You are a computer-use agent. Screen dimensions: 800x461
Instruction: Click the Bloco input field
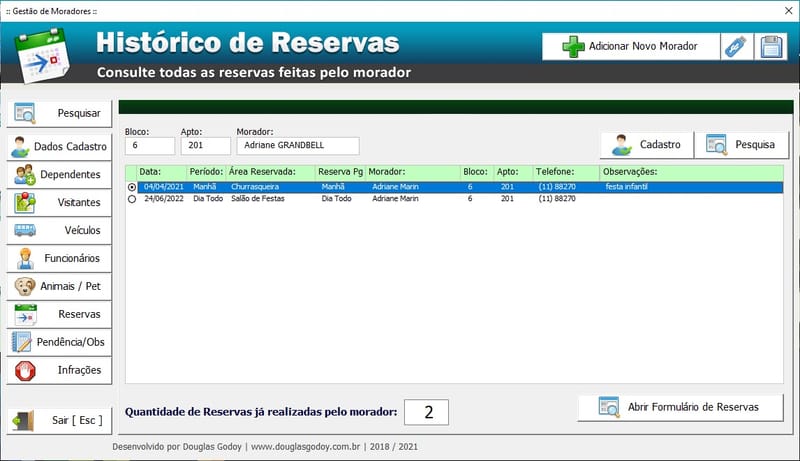(x=149, y=146)
